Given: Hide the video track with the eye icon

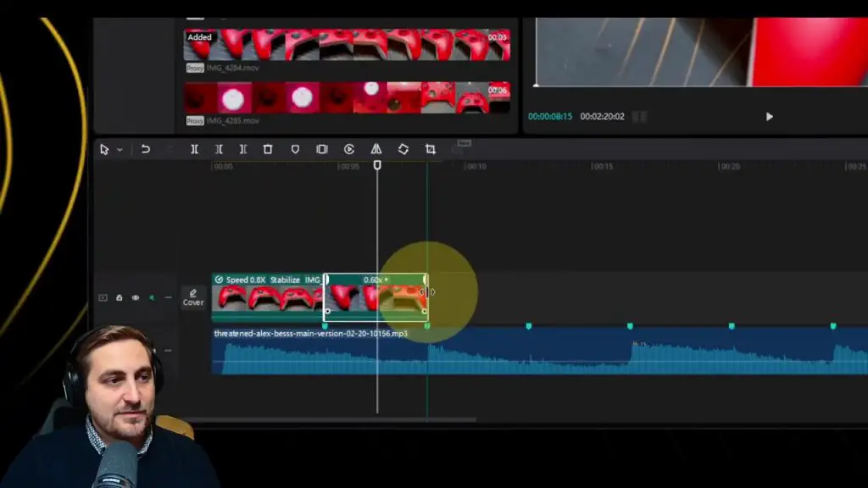Looking at the screenshot, I should coord(135,297).
